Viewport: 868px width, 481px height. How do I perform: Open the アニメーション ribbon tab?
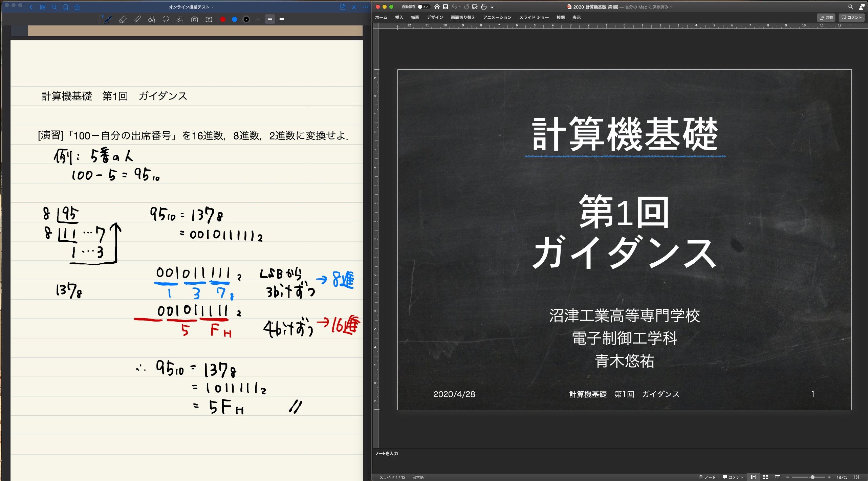point(497,18)
